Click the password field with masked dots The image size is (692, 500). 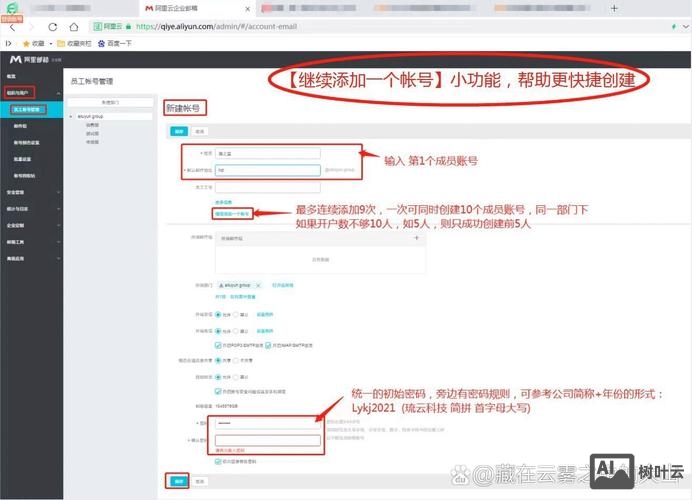pyautogui.click(x=268, y=424)
